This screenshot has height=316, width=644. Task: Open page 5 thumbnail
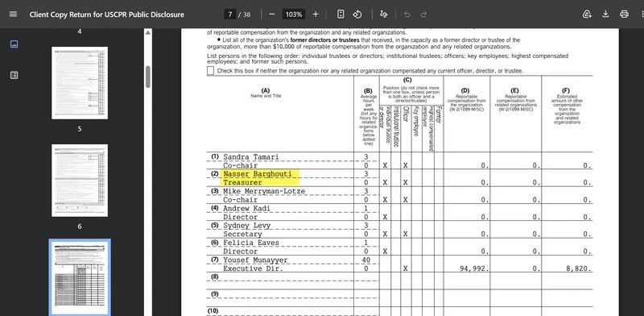(80, 83)
